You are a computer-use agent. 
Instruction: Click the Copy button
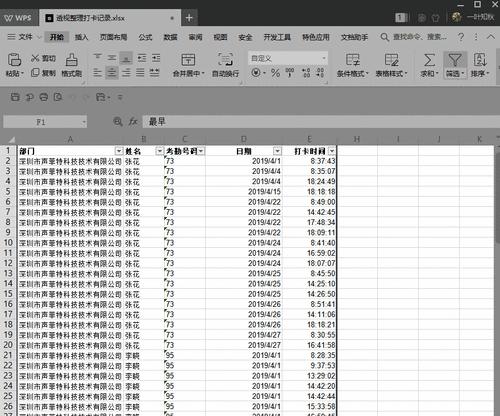[43, 73]
